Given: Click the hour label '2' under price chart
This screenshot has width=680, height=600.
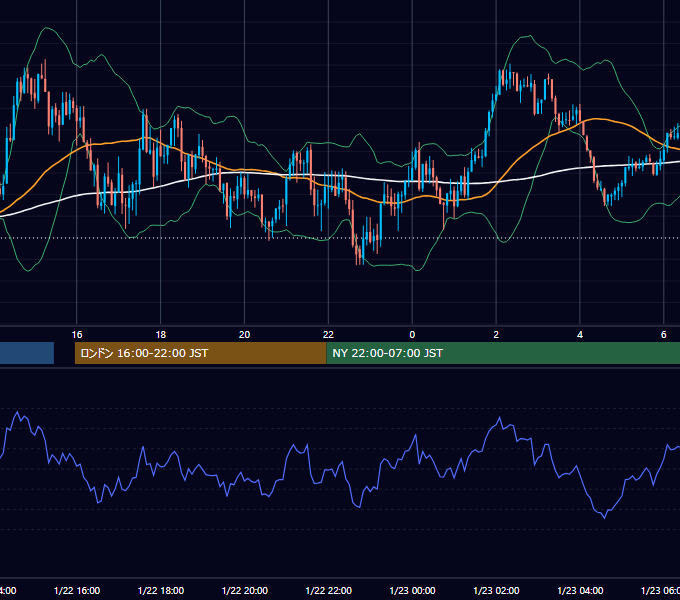Looking at the screenshot, I should pos(496,335).
